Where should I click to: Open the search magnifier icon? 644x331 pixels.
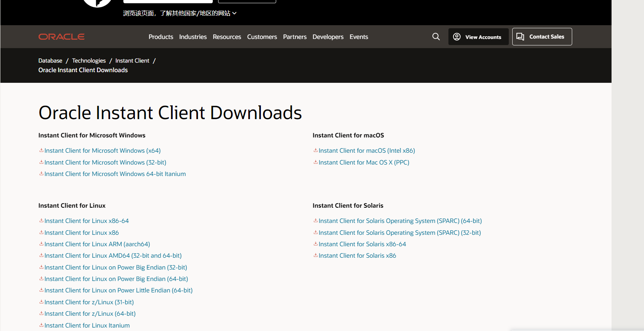(436, 37)
